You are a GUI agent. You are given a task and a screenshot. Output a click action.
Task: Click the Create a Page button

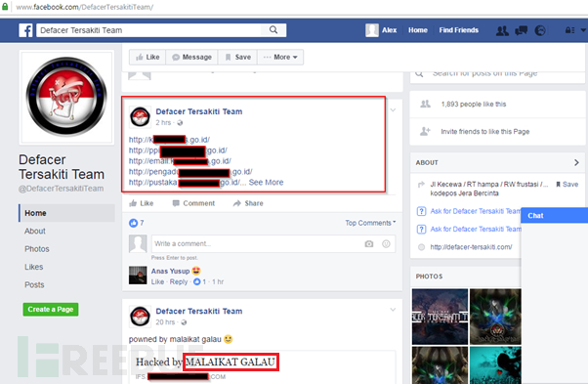tap(51, 310)
